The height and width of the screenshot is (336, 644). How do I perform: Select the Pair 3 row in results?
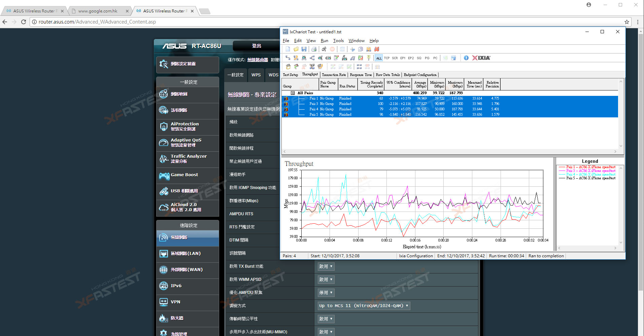[450, 104]
